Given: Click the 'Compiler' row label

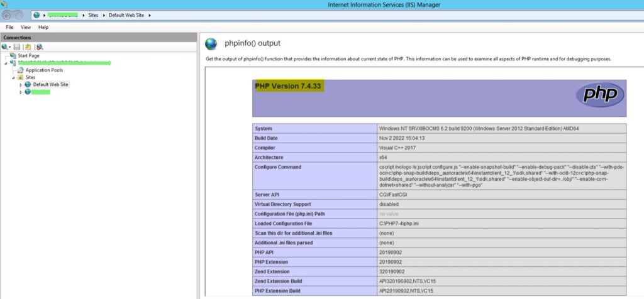Looking at the screenshot, I should click(x=265, y=148).
